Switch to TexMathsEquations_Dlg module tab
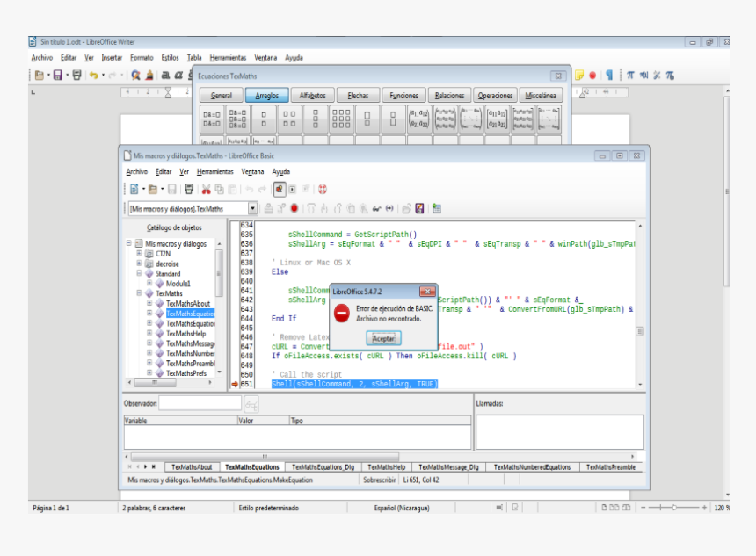The image size is (756, 556). 323,467
